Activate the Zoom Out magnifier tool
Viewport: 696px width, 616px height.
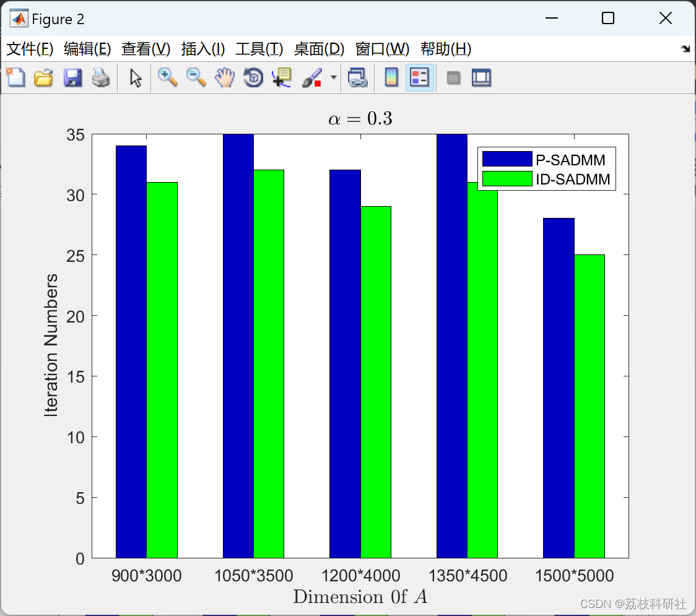click(x=196, y=77)
